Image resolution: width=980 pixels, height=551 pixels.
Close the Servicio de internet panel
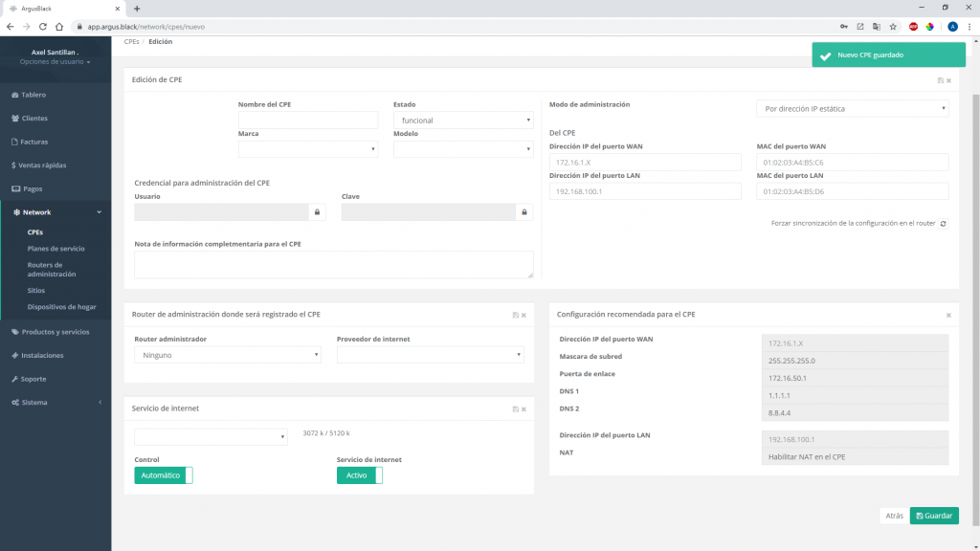pos(523,409)
